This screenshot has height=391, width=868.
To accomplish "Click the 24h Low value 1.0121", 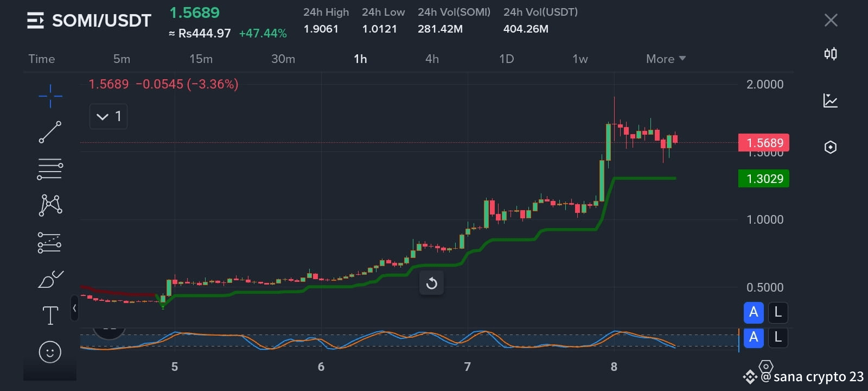I will (x=380, y=29).
